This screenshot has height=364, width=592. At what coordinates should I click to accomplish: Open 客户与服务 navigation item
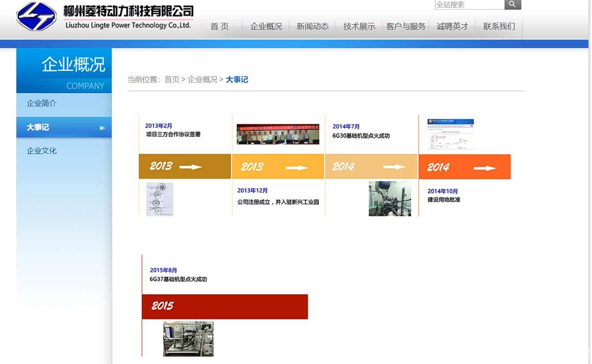click(406, 26)
